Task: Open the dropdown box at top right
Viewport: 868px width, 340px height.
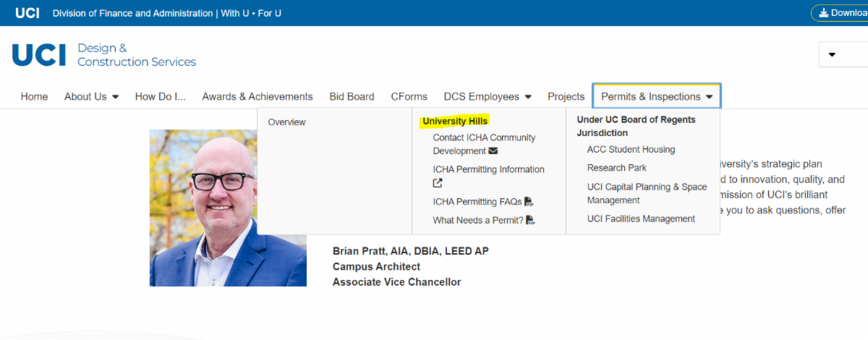Action: [843, 55]
